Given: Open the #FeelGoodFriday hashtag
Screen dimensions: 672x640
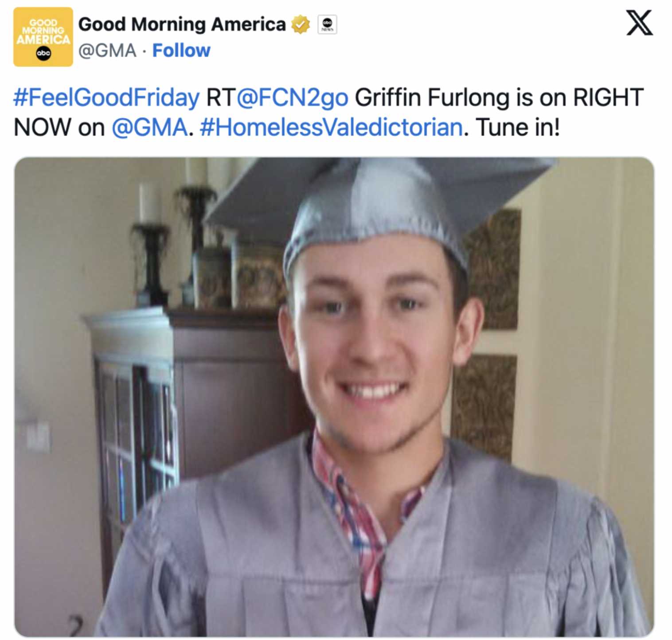Looking at the screenshot, I should pyautogui.click(x=106, y=98).
